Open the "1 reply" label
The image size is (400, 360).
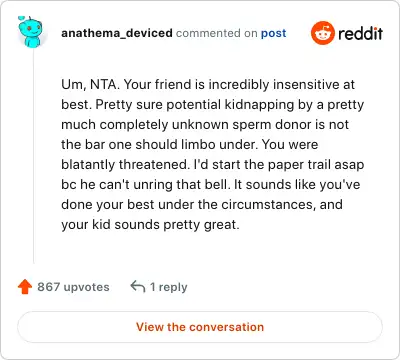(x=169, y=287)
